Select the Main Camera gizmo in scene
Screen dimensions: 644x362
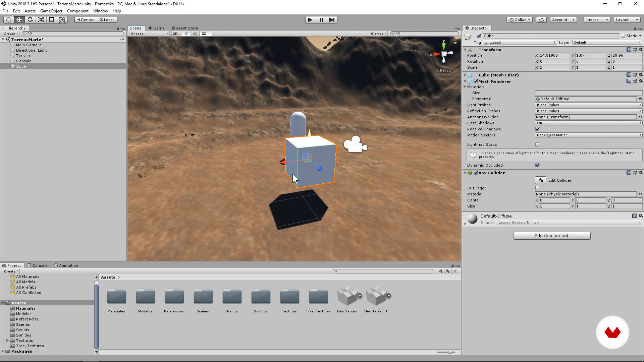355,144
